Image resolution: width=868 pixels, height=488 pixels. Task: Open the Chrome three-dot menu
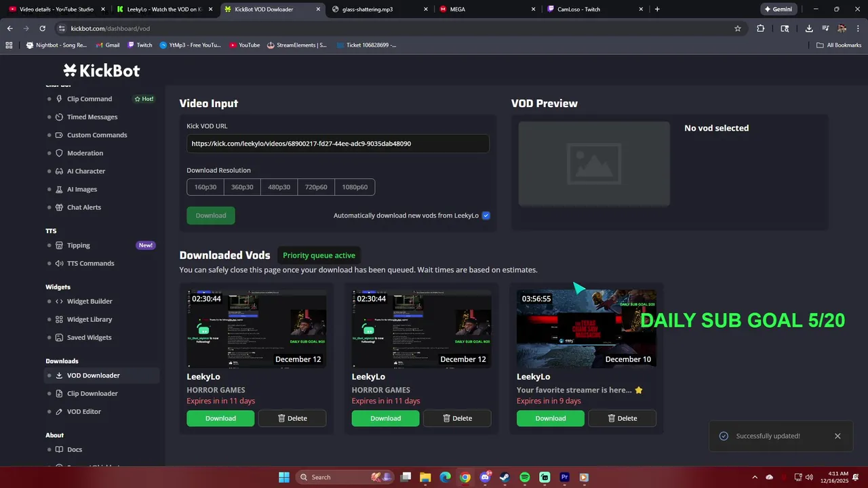pyautogui.click(x=858, y=28)
